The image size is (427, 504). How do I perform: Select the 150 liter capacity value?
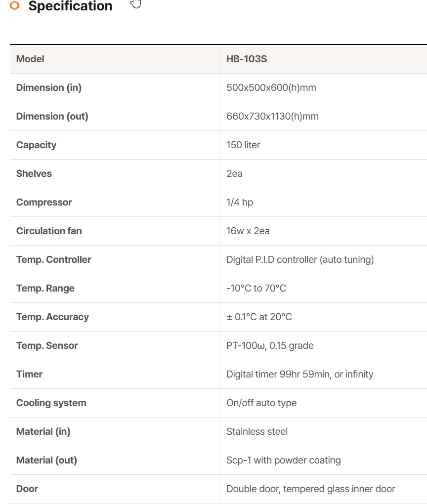click(243, 145)
